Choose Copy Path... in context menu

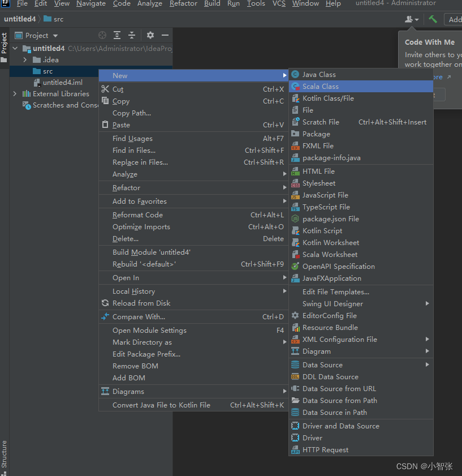pyautogui.click(x=193, y=113)
